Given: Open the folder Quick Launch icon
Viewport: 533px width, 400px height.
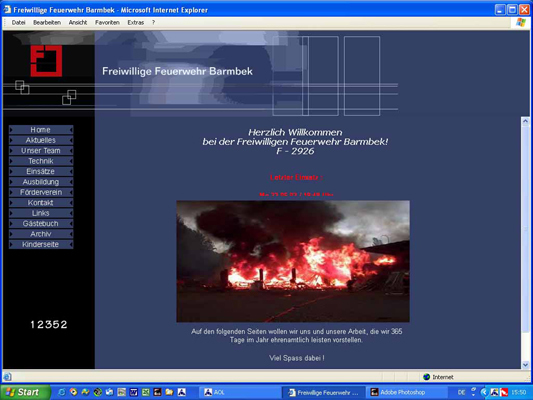Looking at the screenshot, I should [x=169, y=392].
